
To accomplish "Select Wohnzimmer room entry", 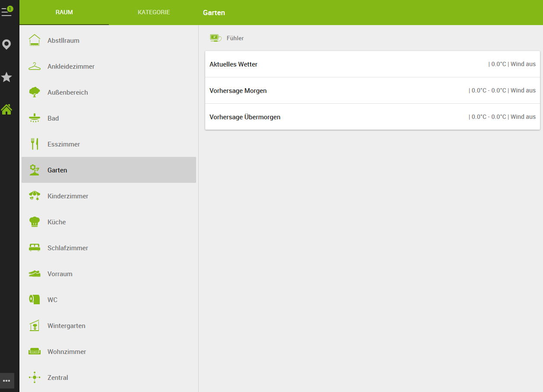I will (109, 351).
